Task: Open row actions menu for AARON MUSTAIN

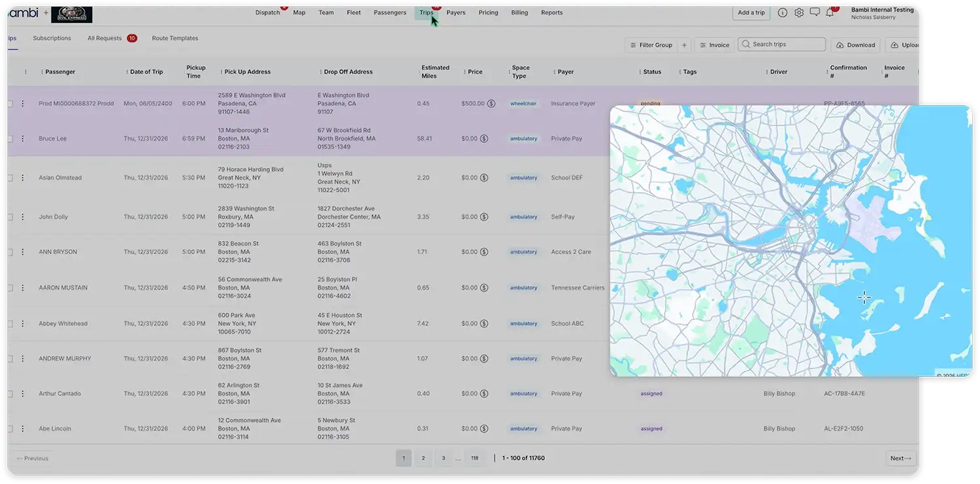Action: 22,287
